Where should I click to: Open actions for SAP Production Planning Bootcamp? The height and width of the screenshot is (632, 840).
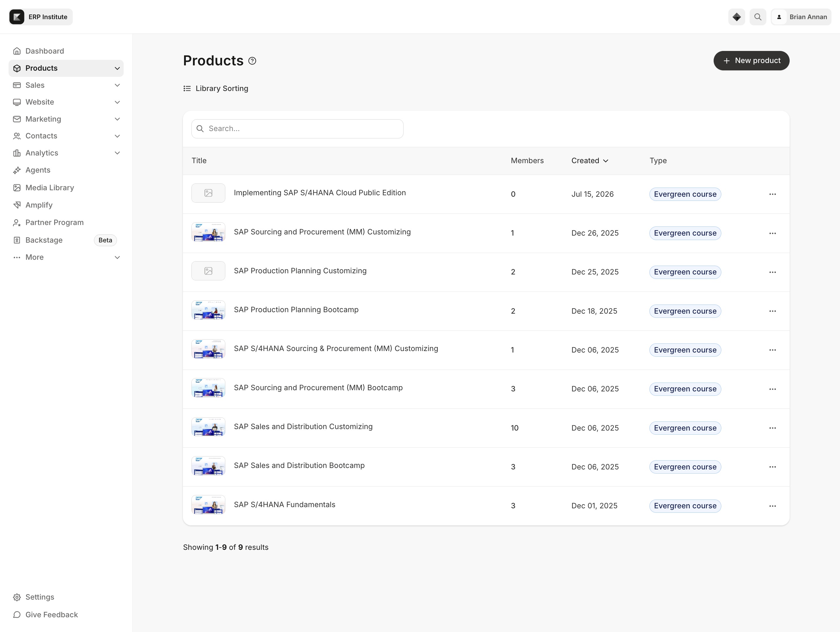pyautogui.click(x=772, y=311)
